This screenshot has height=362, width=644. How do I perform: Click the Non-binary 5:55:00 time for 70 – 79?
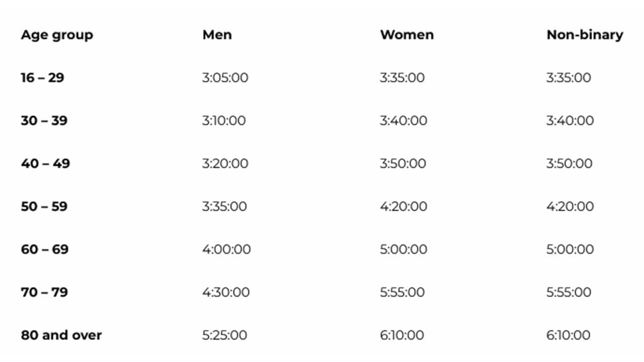coord(569,292)
